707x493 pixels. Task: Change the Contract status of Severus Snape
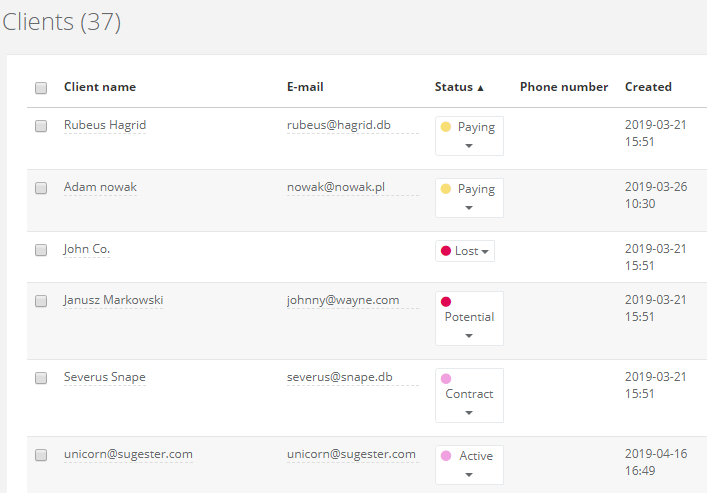click(x=469, y=395)
